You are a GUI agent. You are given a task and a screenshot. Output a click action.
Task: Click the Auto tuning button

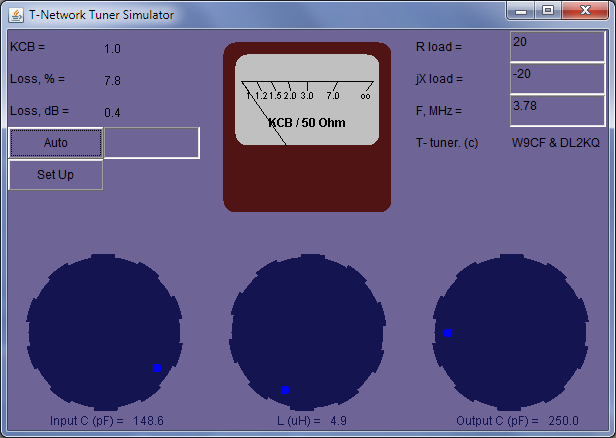click(56, 143)
